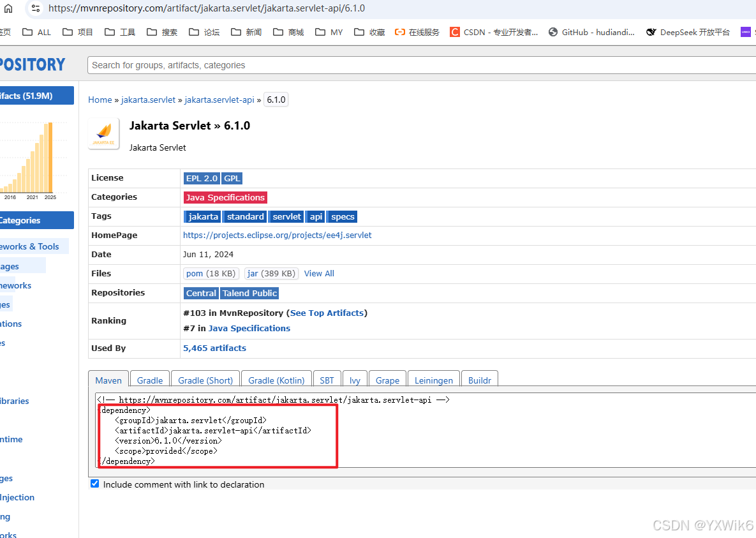Open the 论坛 bookmarks folder
The image size is (756, 538).
click(204, 33)
